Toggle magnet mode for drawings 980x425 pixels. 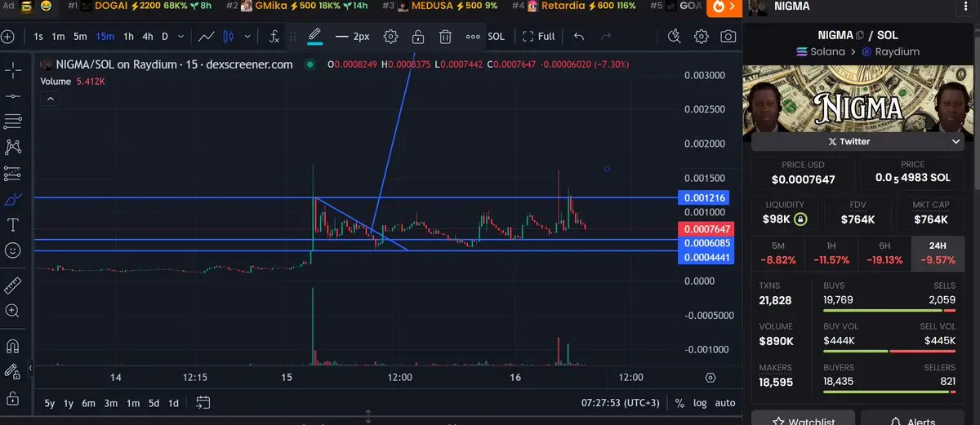(13, 345)
